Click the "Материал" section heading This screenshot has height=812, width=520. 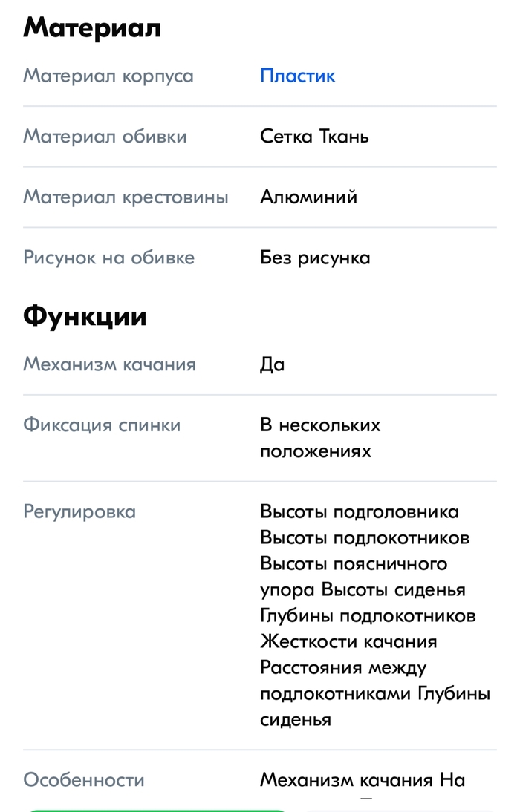pyautogui.click(x=92, y=28)
